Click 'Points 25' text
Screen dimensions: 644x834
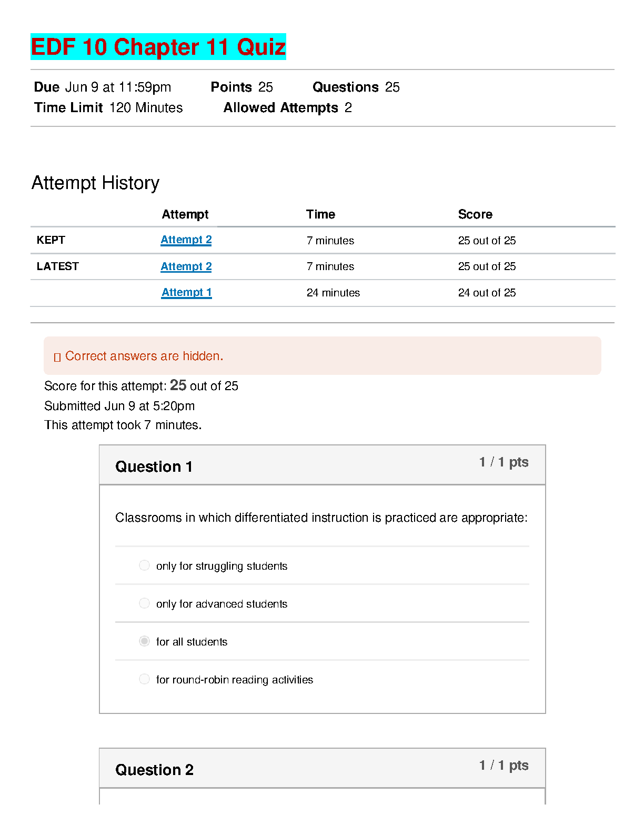[x=242, y=87]
